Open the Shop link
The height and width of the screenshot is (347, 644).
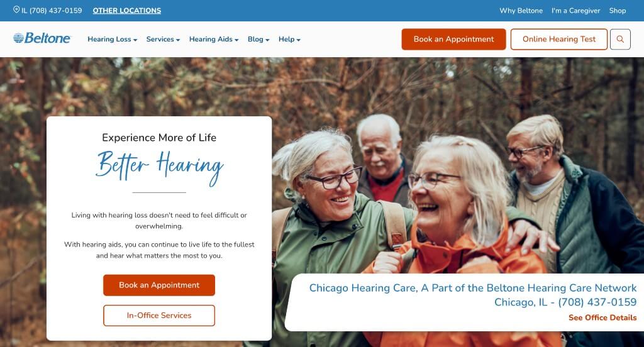(x=618, y=11)
